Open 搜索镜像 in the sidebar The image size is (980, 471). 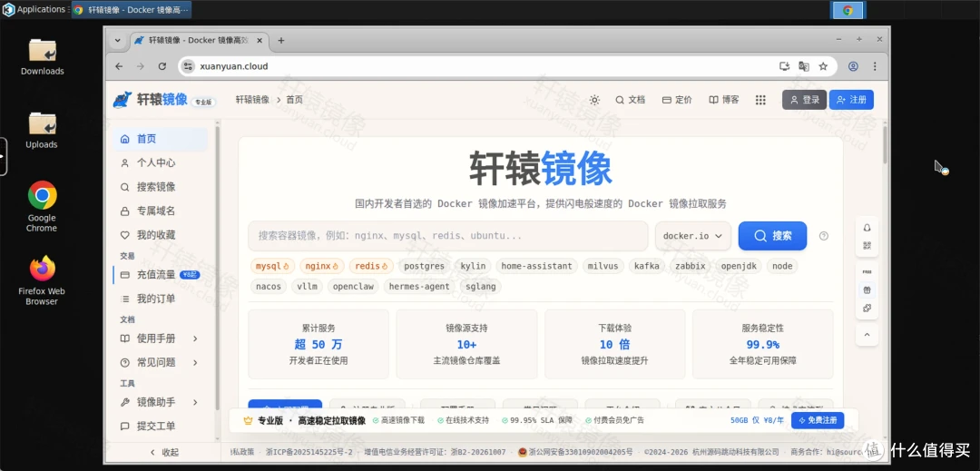160,187
